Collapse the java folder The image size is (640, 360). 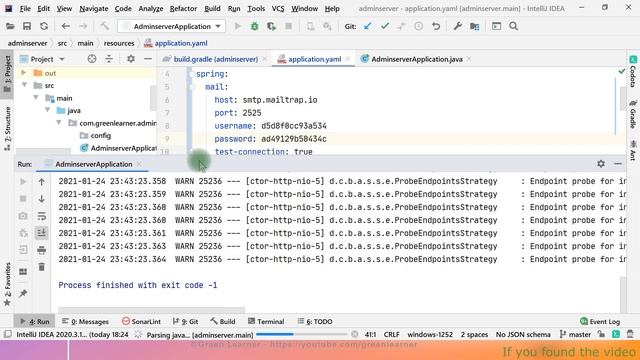point(47,110)
